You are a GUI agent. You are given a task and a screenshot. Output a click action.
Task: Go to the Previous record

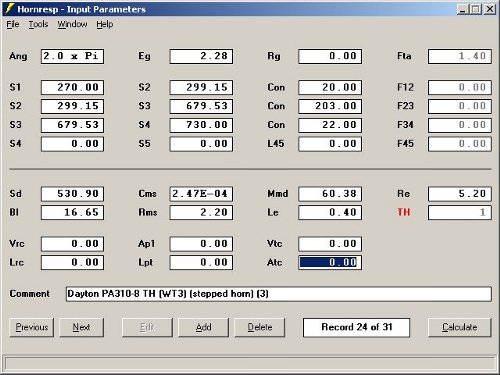point(32,327)
